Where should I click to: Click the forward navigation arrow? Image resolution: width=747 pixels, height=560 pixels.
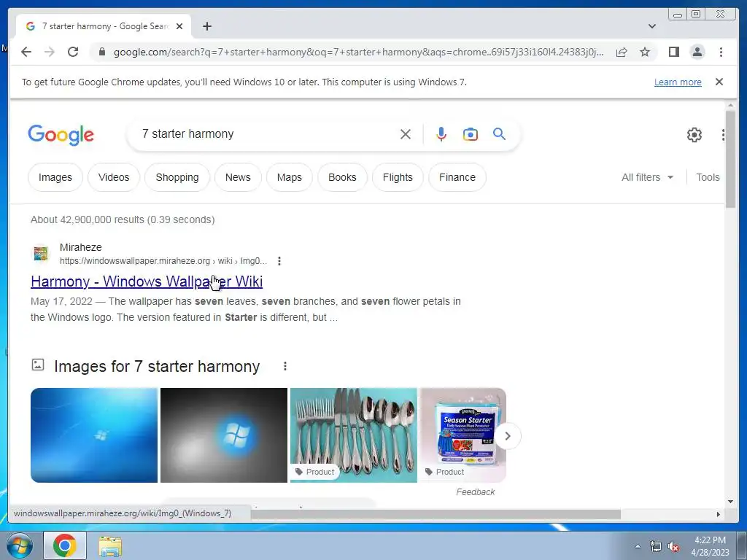pyautogui.click(x=50, y=52)
